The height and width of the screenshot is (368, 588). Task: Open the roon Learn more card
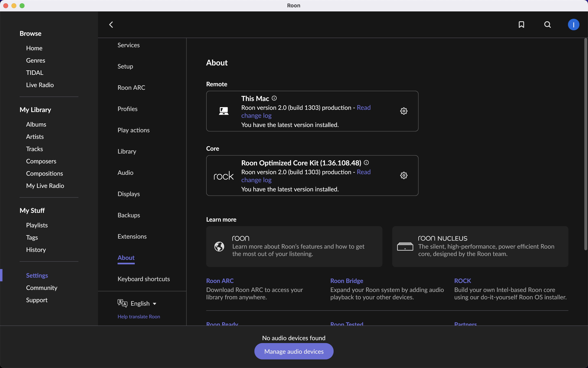pos(294,246)
